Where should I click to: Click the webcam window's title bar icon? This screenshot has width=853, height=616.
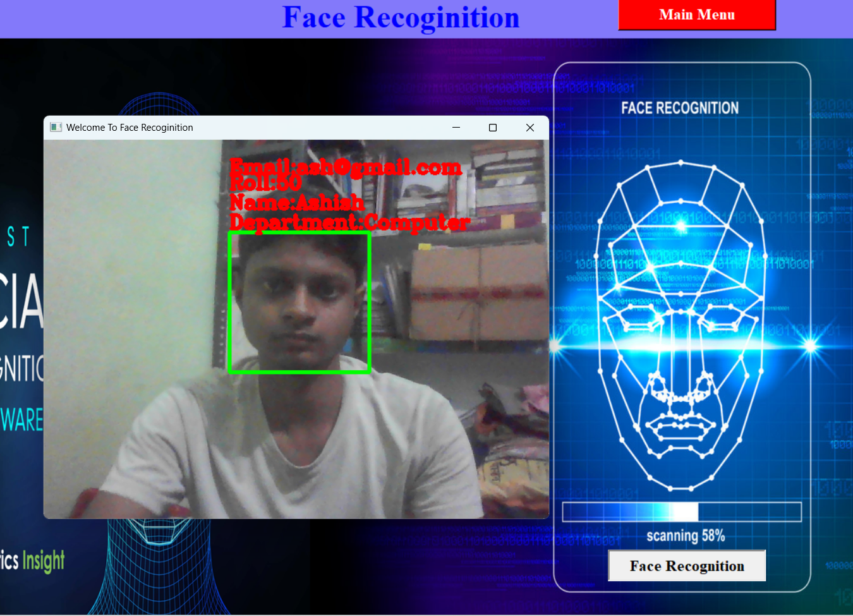click(x=56, y=128)
